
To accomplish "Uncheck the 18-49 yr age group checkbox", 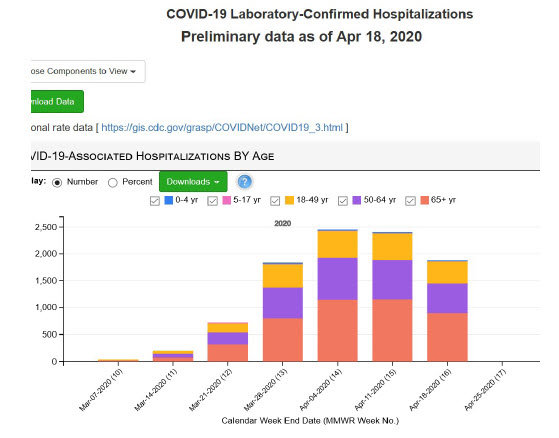I will coord(275,201).
